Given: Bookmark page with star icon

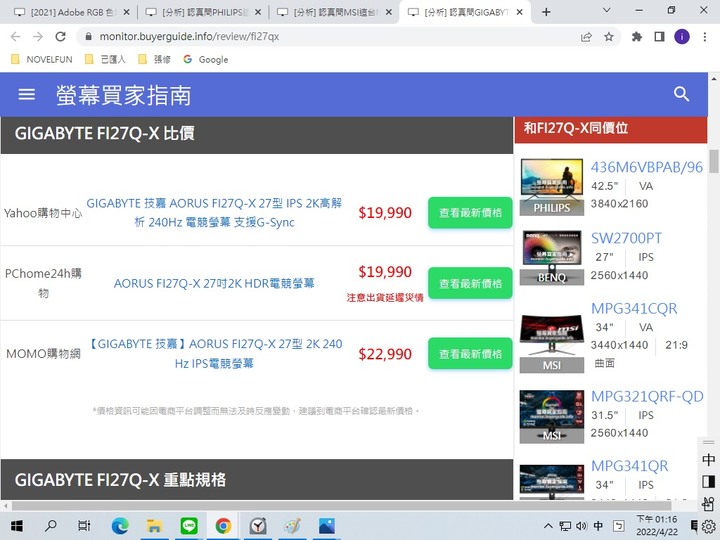Looking at the screenshot, I should tap(609, 37).
